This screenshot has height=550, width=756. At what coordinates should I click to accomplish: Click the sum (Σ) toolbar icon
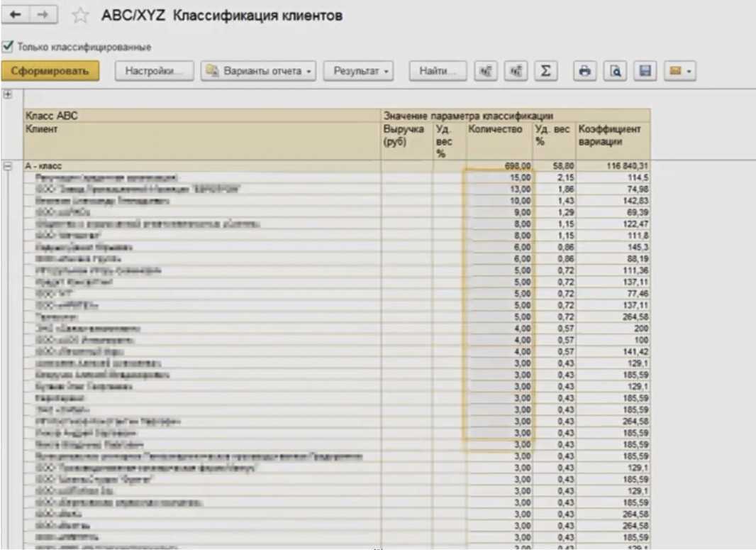545,71
